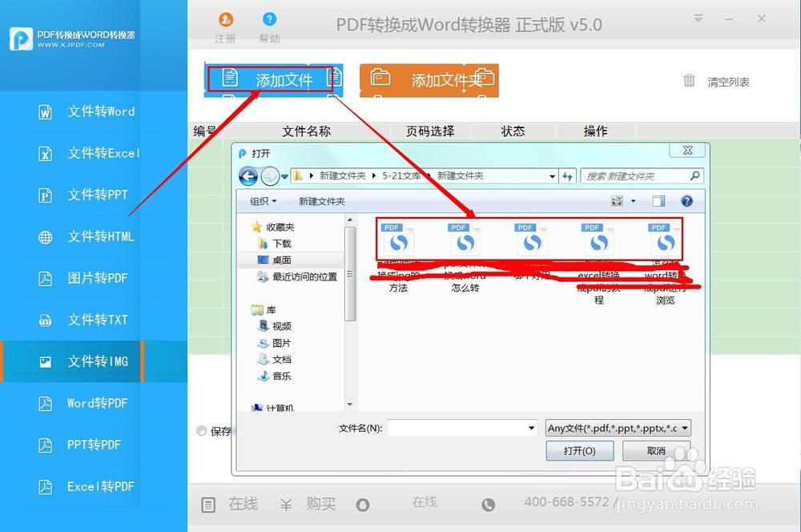Select 下载 in navigation tree
The width and height of the screenshot is (801, 532).
pos(275,244)
